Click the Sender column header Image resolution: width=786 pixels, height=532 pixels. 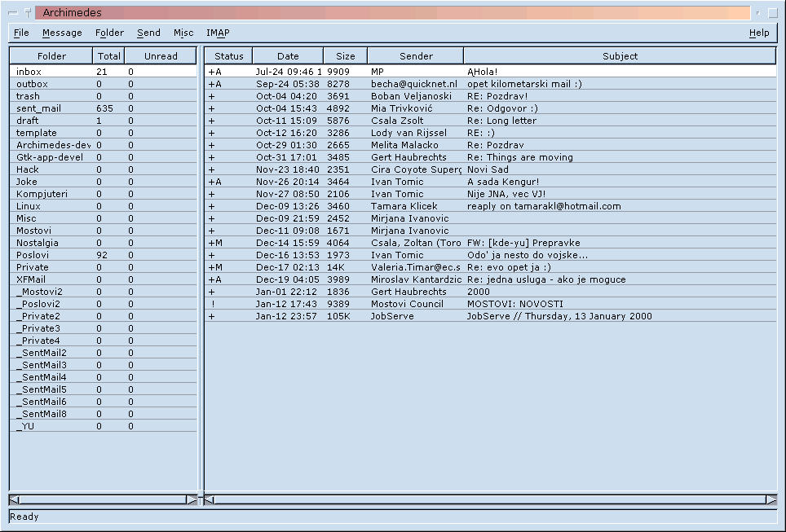pos(416,56)
